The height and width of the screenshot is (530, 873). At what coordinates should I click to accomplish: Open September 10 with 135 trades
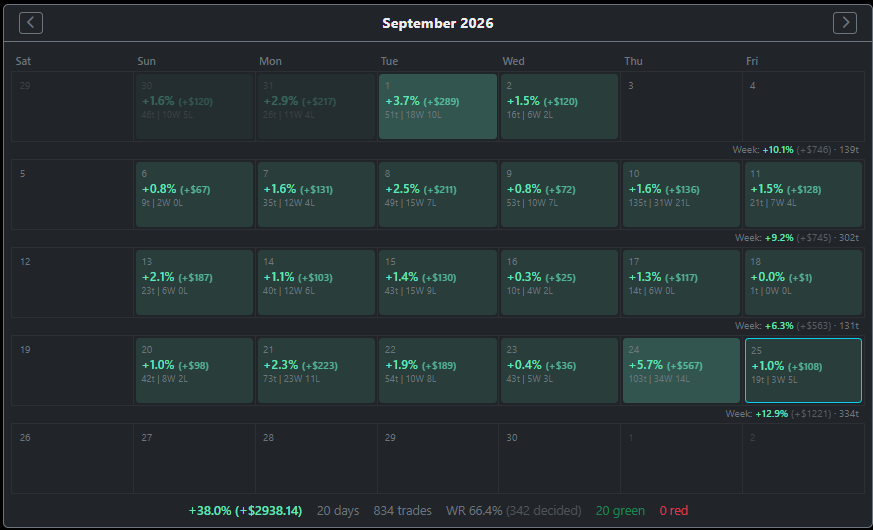pos(681,194)
